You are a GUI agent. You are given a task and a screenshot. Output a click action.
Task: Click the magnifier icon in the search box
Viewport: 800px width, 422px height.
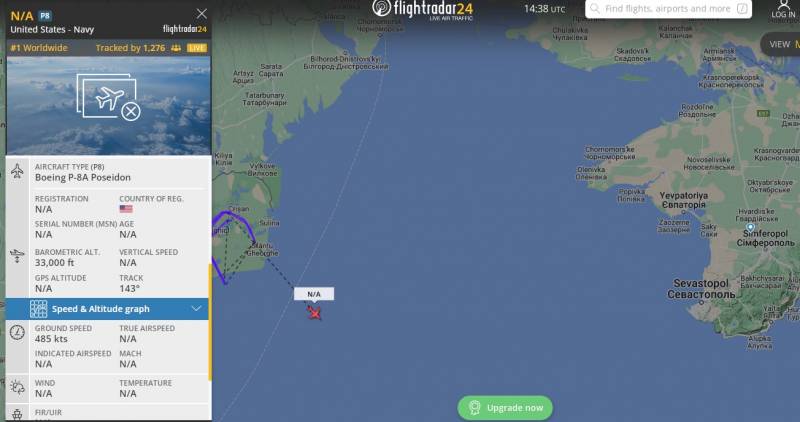pos(594,9)
